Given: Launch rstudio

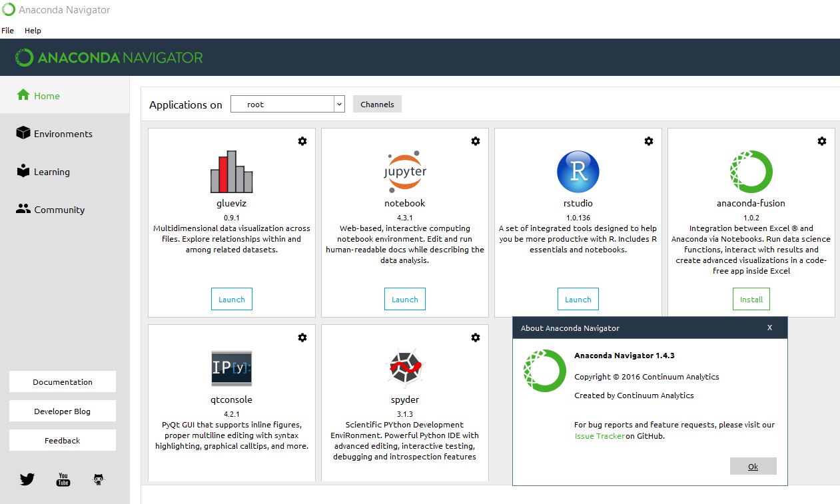Looking at the screenshot, I should tap(578, 299).
